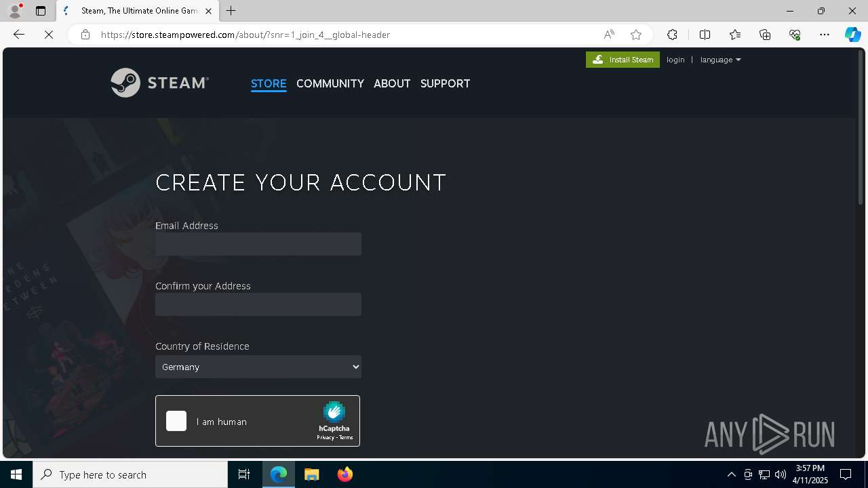The width and height of the screenshot is (868, 488).
Task: Open the notification center
Action: tap(846, 474)
